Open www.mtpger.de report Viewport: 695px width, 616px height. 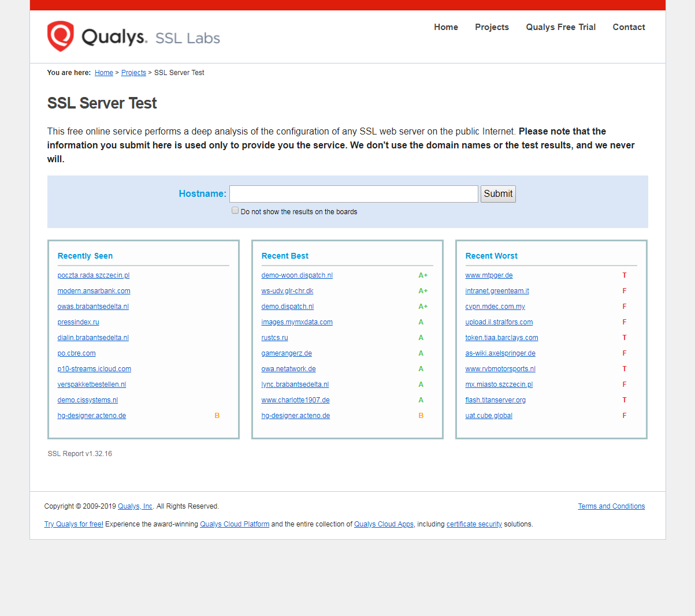click(x=489, y=275)
